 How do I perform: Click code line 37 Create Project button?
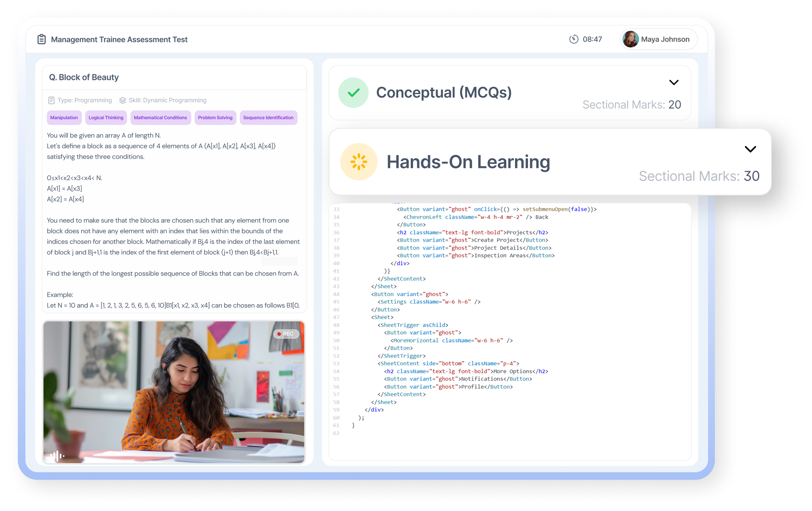(473, 240)
